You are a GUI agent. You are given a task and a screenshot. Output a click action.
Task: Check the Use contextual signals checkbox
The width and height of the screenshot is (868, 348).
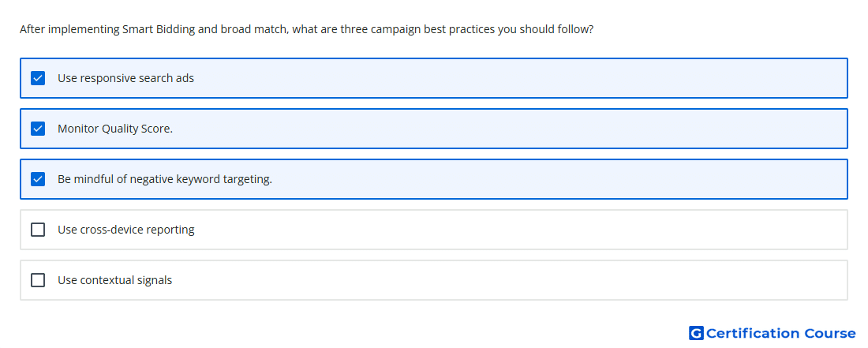click(x=38, y=280)
